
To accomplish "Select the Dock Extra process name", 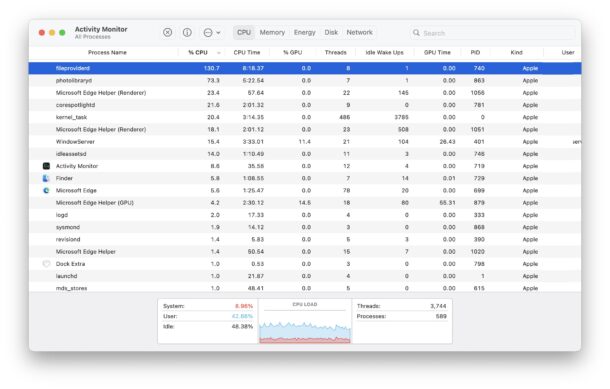I will point(70,264).
